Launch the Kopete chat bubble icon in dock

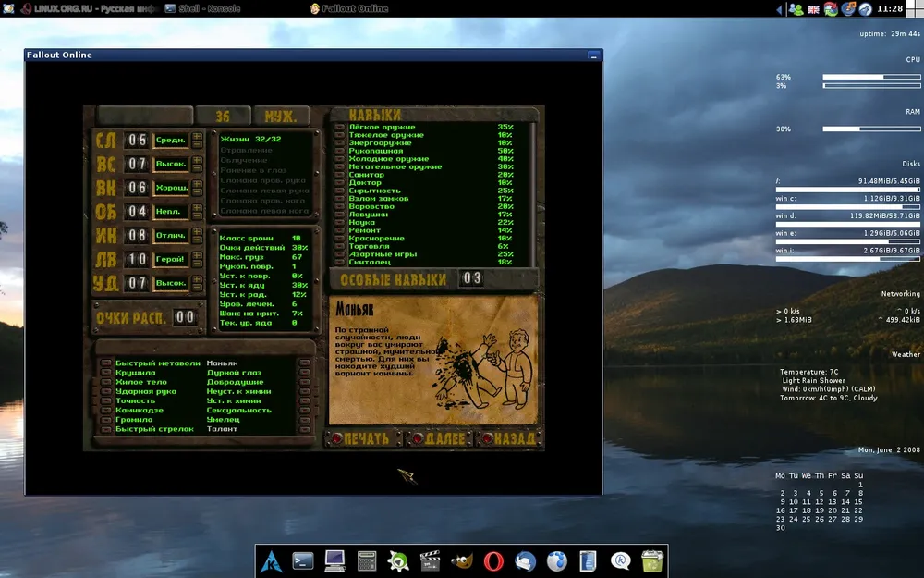pos(620,560)
